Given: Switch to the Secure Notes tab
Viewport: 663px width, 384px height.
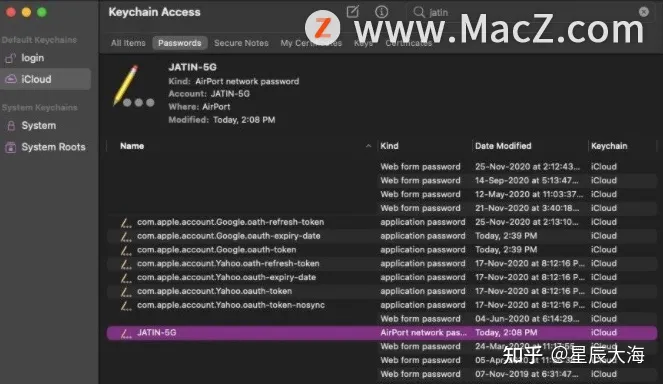Looking at the screenshot, I should coord(241,43).
